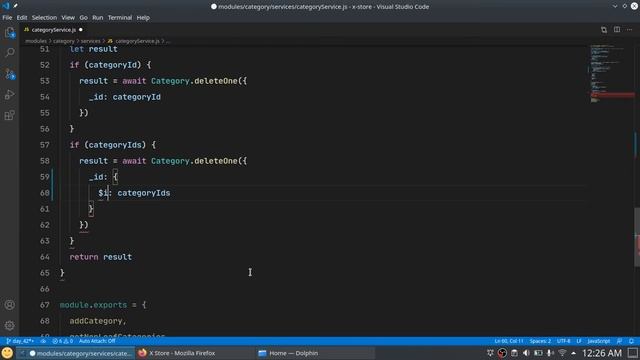Click the watch eye icon in status bar

pyautogui.click(x=43, y=341)
